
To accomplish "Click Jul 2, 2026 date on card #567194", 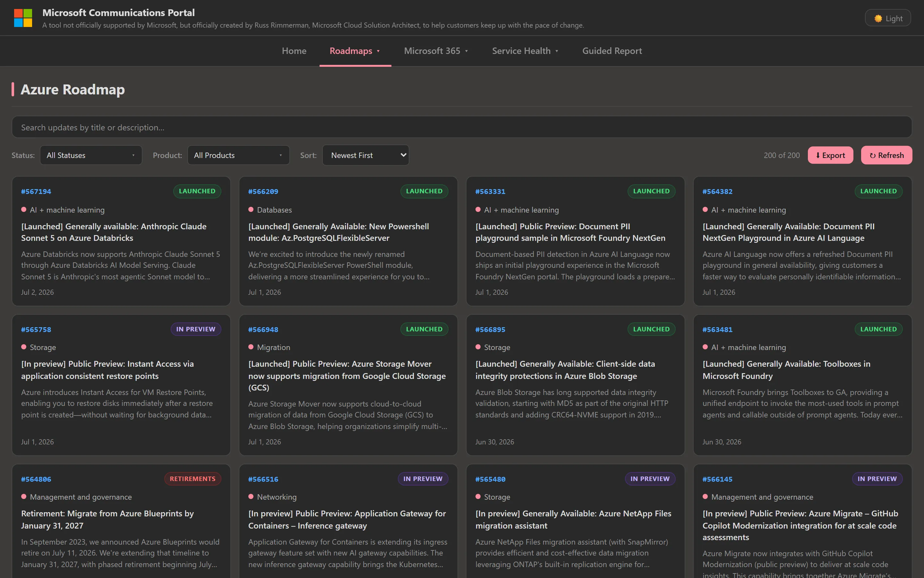I will [38, 292].
